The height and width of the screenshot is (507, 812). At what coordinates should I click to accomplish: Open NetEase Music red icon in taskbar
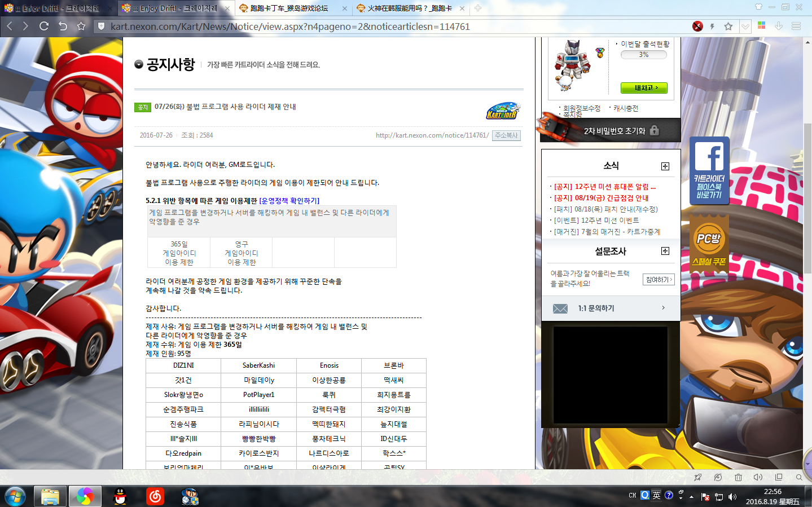click(x=155, y=496)
